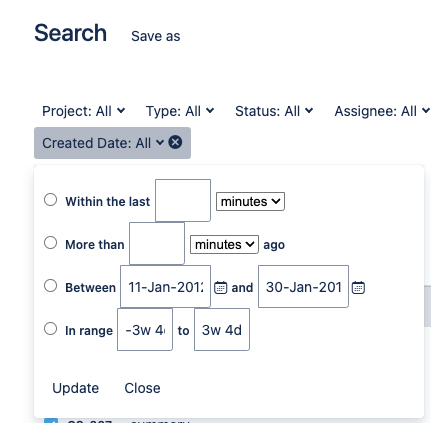Image resolution: width=431 pixels, height=423 pixels.
Task: Click the Save as link
Action: point(156,36)
